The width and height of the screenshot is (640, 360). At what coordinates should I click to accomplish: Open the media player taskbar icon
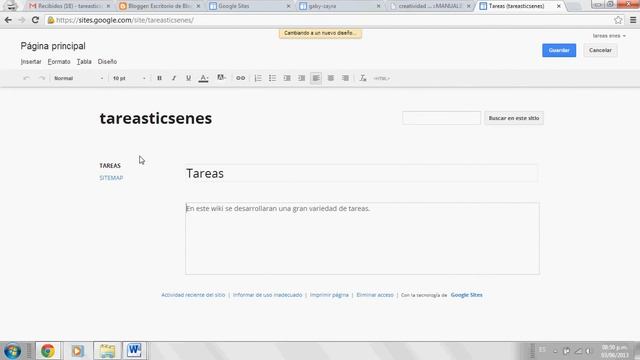pyautogui.click(x=77, y=351)
